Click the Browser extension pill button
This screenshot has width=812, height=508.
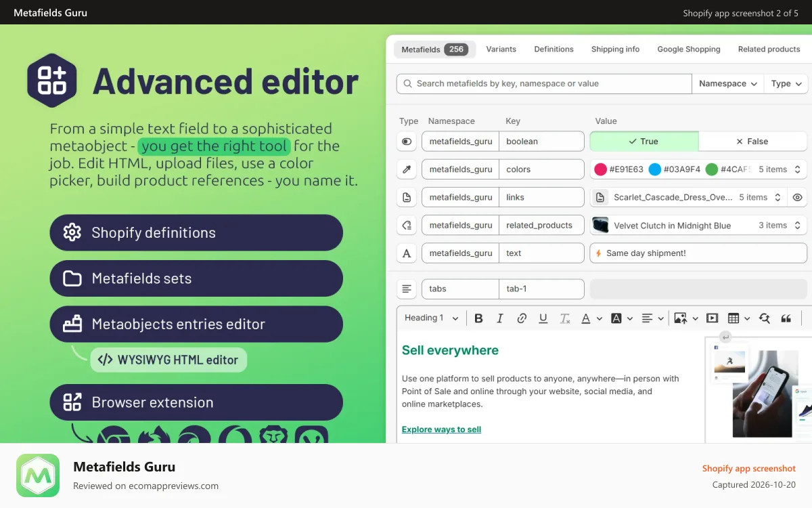[196, 402]
